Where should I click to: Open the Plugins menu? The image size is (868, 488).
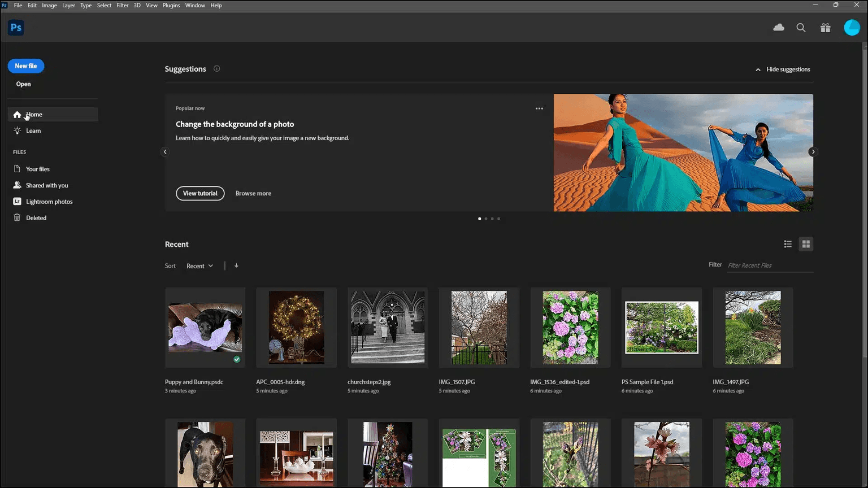[x=171, y=5]
